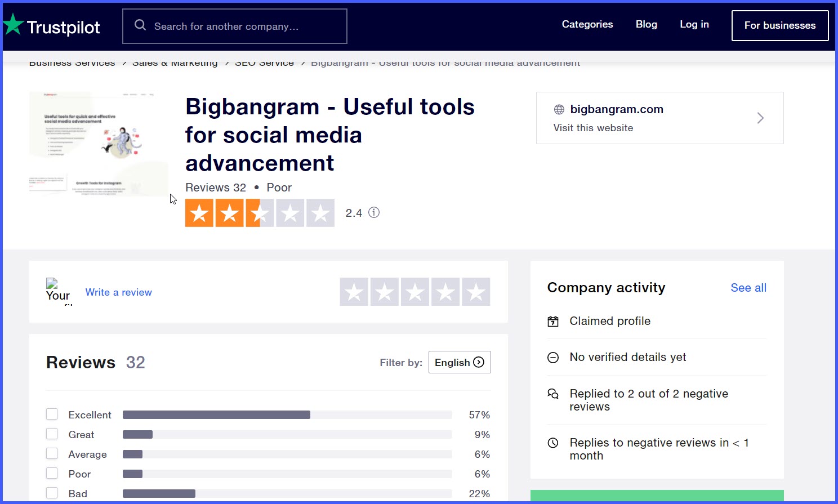This screenshot has height=504, width=838.
Task: Click the Trustpilot wordmark
Action: coord(63,27)
